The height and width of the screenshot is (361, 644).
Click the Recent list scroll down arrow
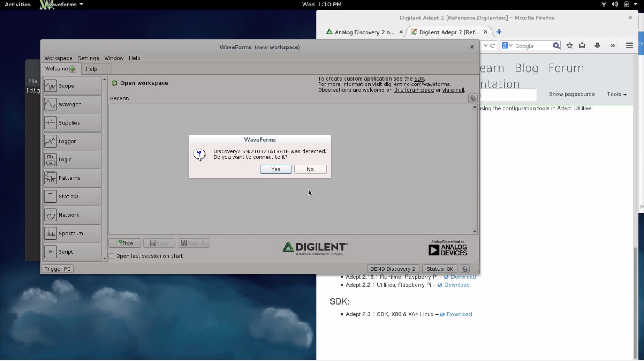click(x=474, y=232)
